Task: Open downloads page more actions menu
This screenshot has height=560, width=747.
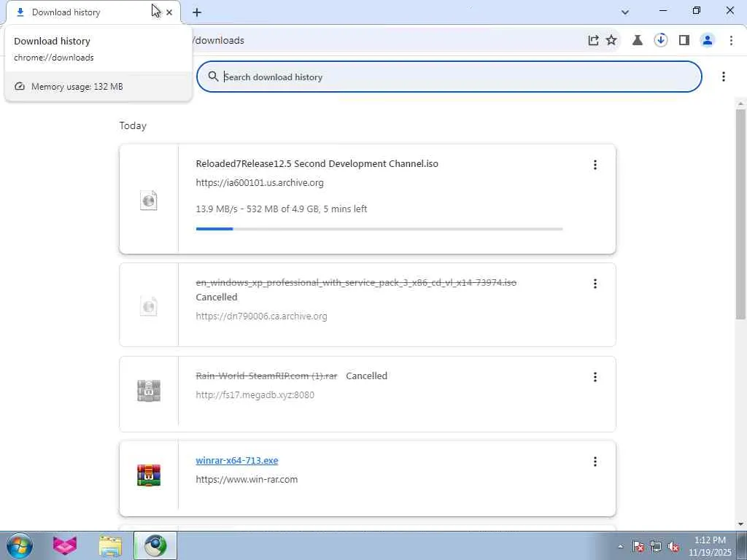Action: click(723, 77)
